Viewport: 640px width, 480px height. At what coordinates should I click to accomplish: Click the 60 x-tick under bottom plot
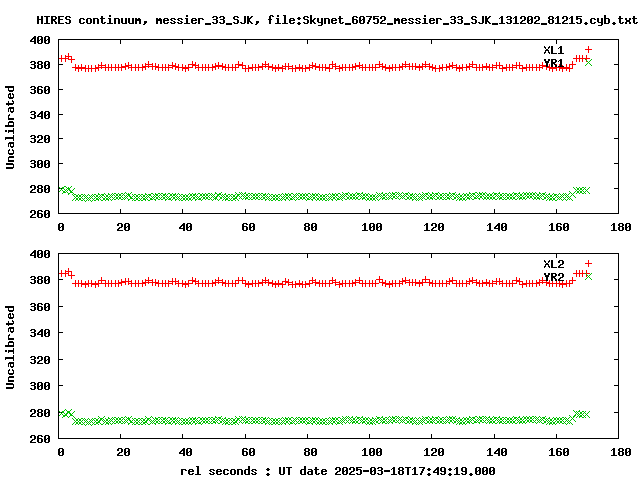click(248, 452)
